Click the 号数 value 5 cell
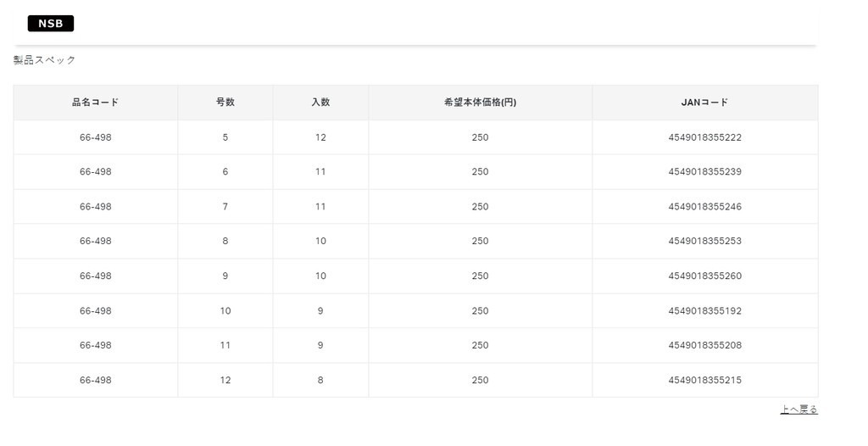Viewport: 868px width, 446px height. [225, 137]
